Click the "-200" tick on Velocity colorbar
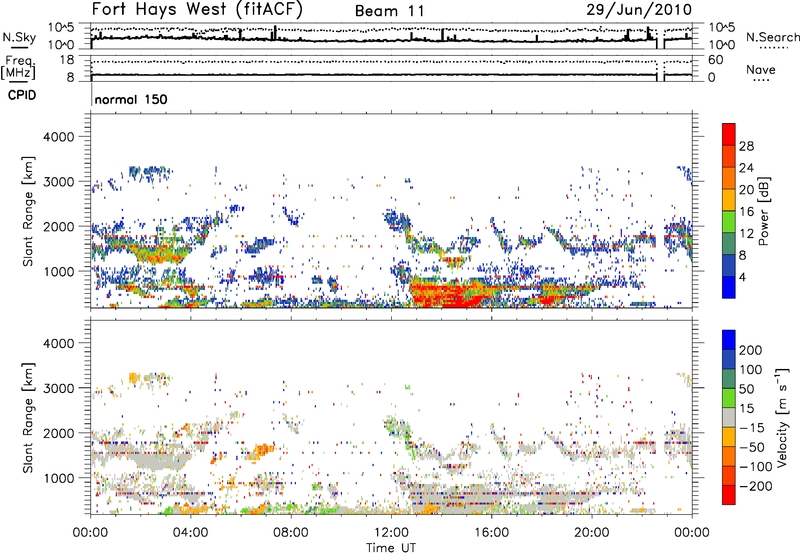The height and width of the screenshot is (554, 800). pyautogui.click(x=756, y=486)
